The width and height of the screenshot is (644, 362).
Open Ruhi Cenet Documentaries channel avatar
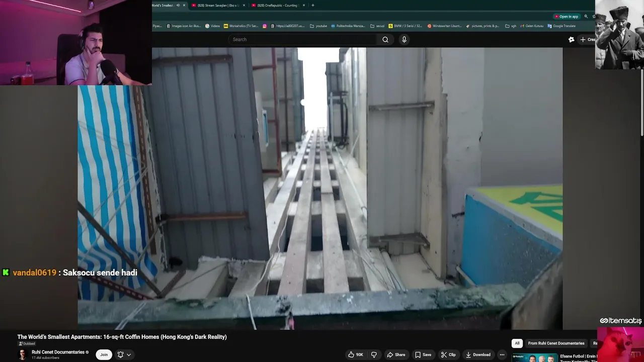(23, 354)
